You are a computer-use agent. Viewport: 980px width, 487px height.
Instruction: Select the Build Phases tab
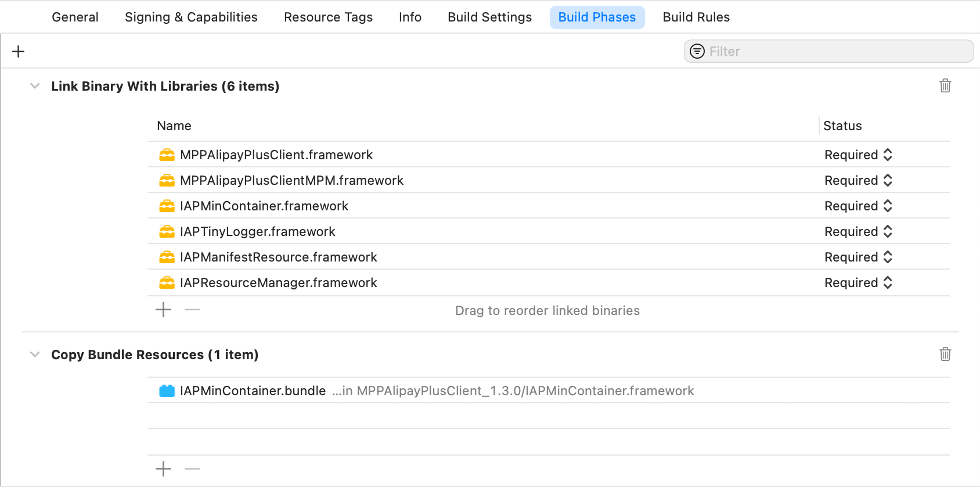click(x=597, y=17)
